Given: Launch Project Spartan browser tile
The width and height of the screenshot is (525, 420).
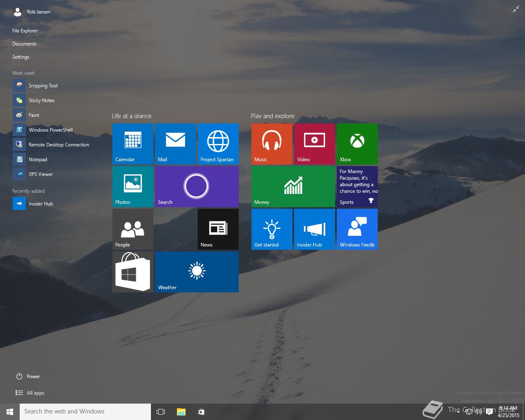Looking at the screenshot, I should tap(218, 144).
